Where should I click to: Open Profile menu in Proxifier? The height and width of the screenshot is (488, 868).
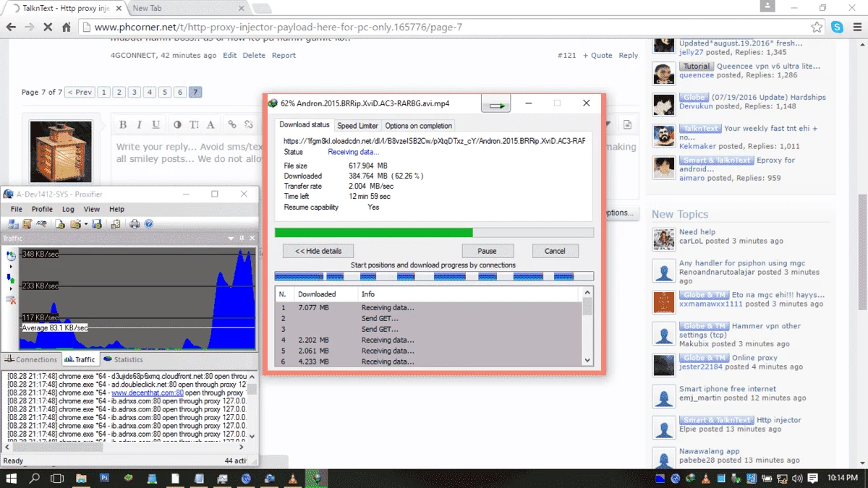(x=42, y=209)
